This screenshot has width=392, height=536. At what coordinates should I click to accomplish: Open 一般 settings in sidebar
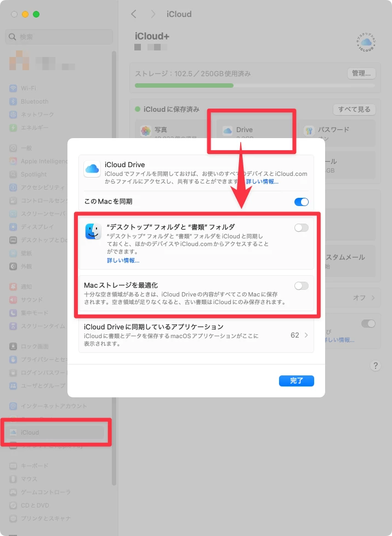coord(20,148)
